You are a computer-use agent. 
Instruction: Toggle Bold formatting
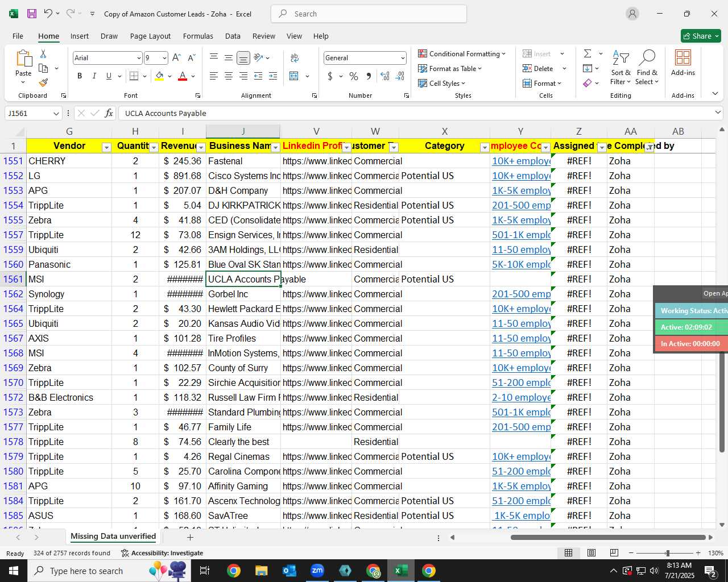coord(80,76)
